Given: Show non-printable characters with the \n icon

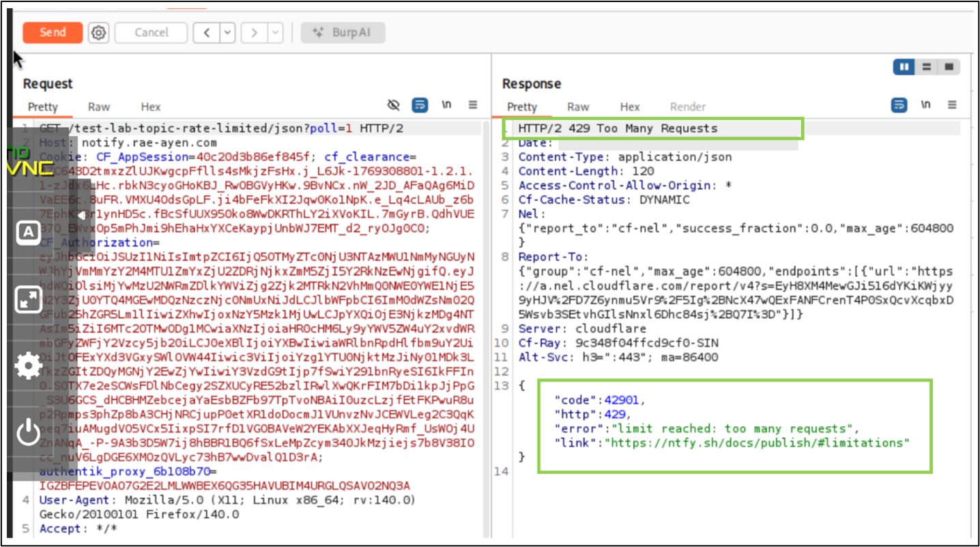Looking at the screenshot, I should 447,104.
